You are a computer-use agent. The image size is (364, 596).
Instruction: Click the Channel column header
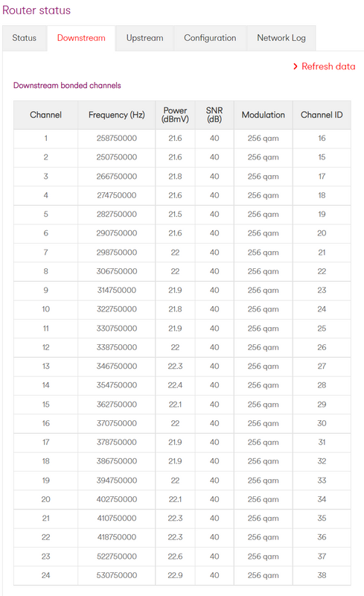tap(45, 115)
